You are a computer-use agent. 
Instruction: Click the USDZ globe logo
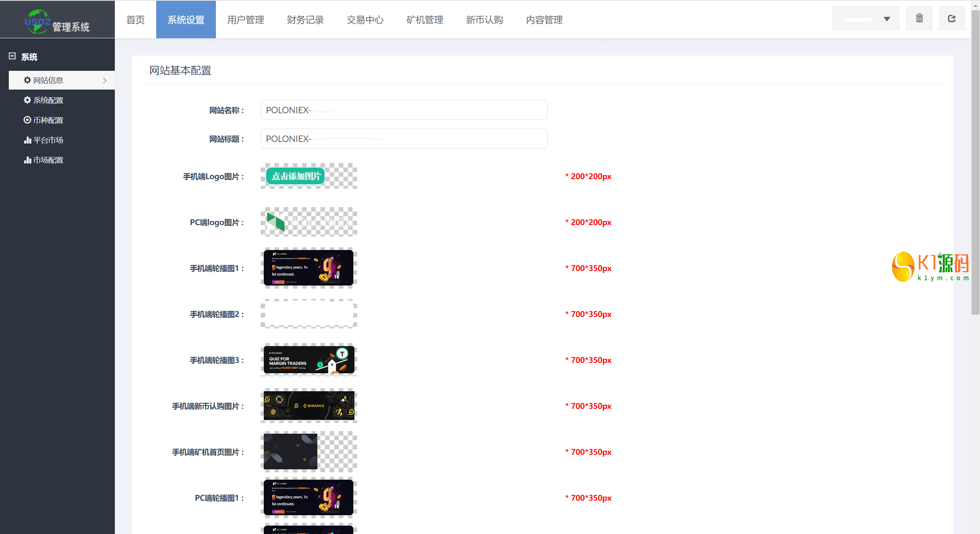tap(37, 21)
